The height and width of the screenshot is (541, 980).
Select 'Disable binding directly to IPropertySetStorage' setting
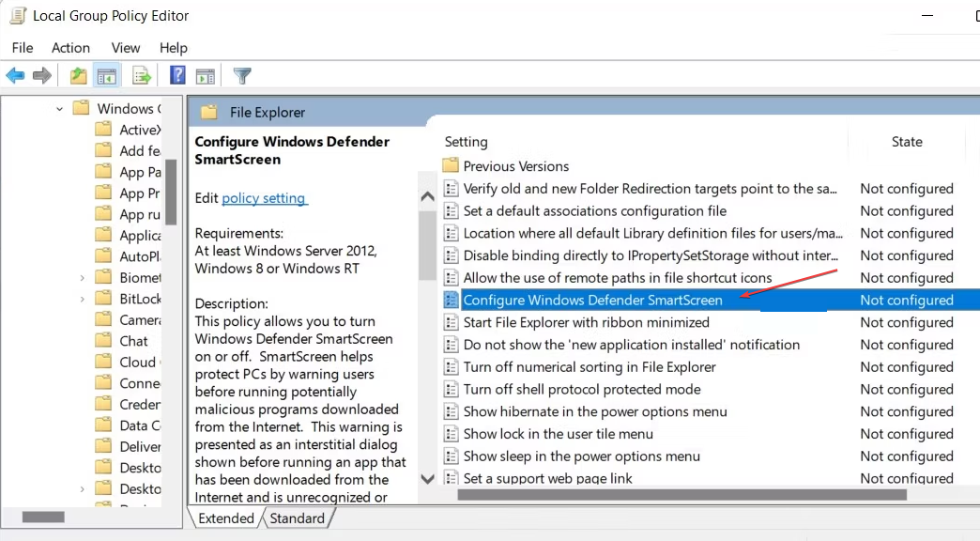coord(651,255)
